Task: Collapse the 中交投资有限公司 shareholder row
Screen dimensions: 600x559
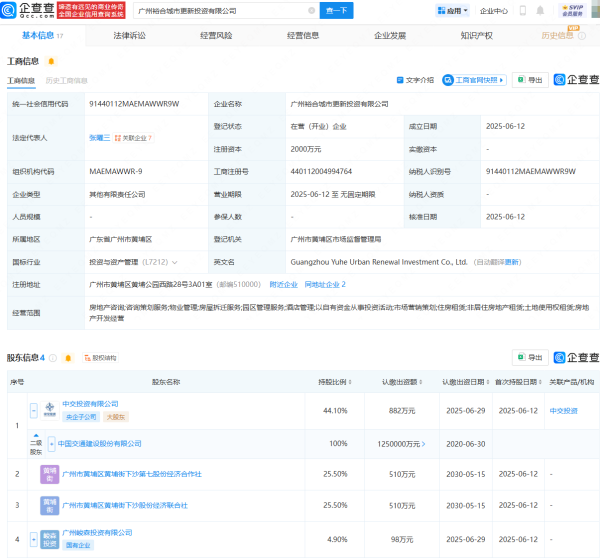Action: pos(34,411)
